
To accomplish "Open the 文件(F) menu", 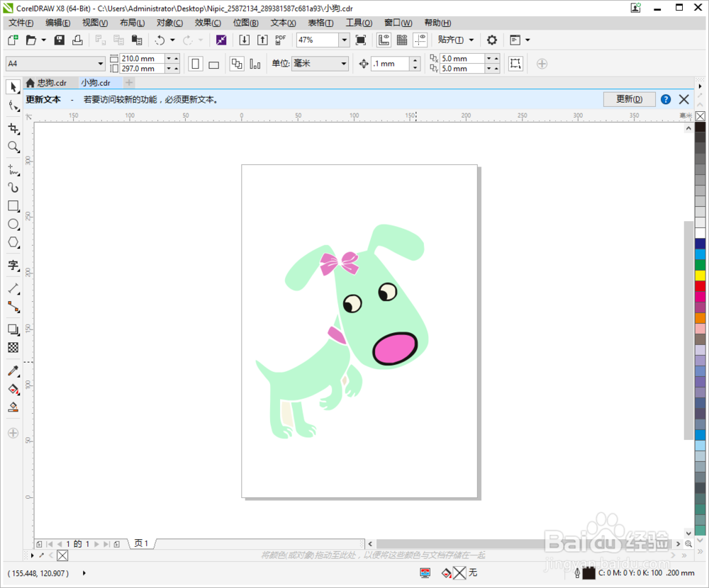I will click(21, 23).
